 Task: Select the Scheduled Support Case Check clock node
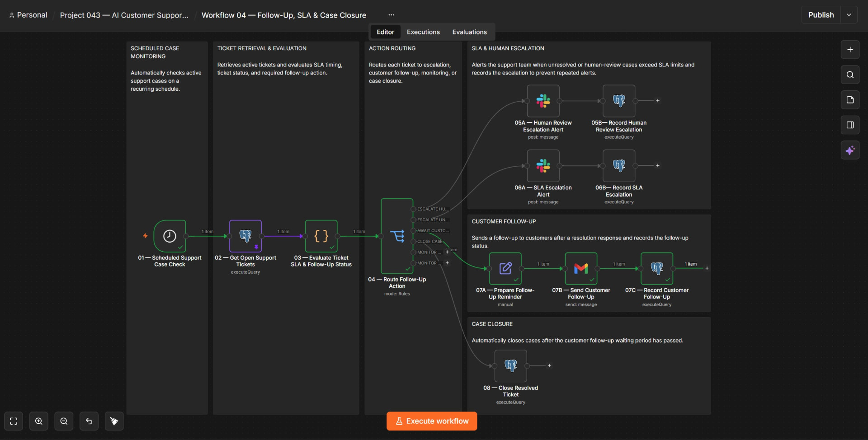point(170,236)
